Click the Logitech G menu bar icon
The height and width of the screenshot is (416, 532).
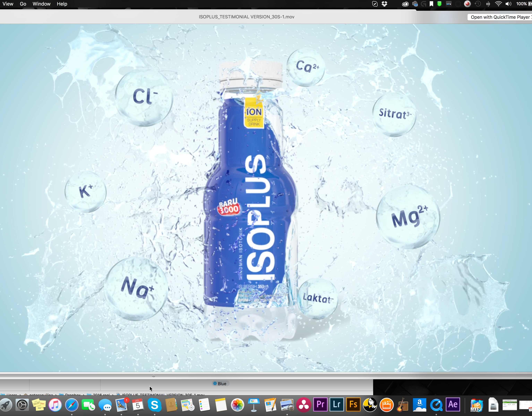tap(424, 4)
